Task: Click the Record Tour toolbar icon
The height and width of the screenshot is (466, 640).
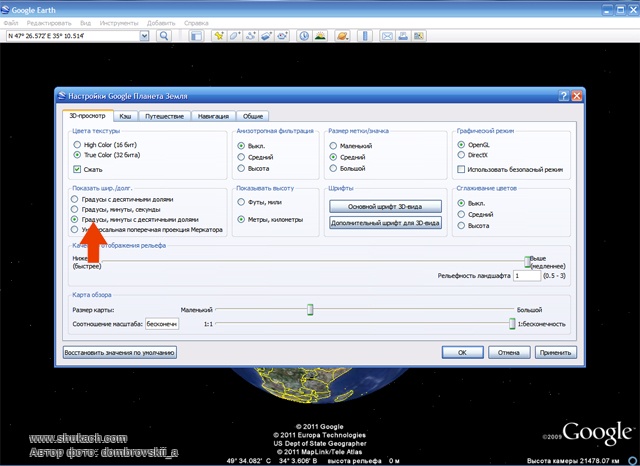Action: pyautogui.click(x=282, y=36)
